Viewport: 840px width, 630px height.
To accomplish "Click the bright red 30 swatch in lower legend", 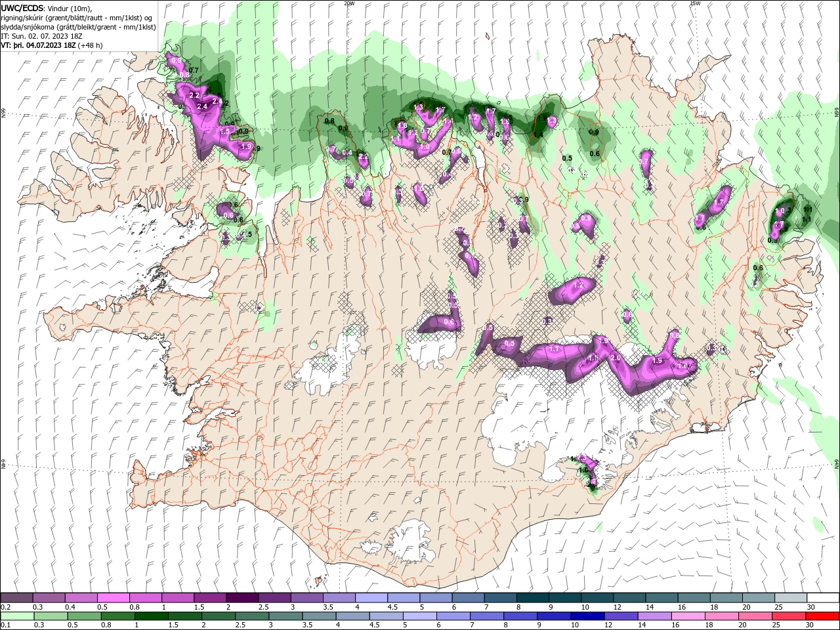I will point(822,616).
